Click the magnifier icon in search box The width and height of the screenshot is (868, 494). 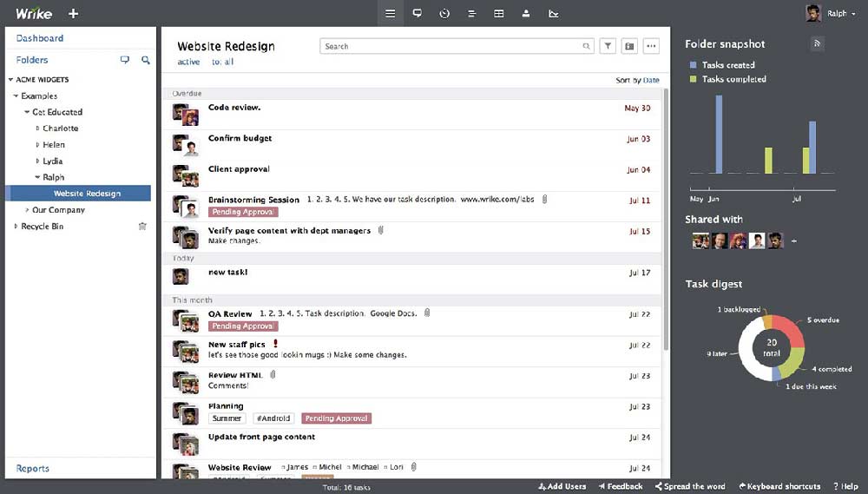pos(586,47)
